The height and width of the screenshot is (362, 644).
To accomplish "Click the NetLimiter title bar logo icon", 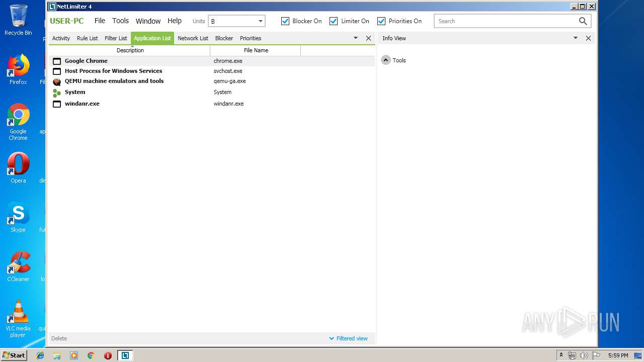I will [x=52, y=7].
